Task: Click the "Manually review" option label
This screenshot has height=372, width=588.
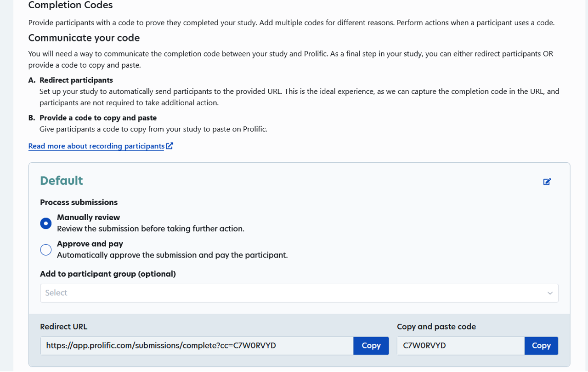Action: coord(88,217)
